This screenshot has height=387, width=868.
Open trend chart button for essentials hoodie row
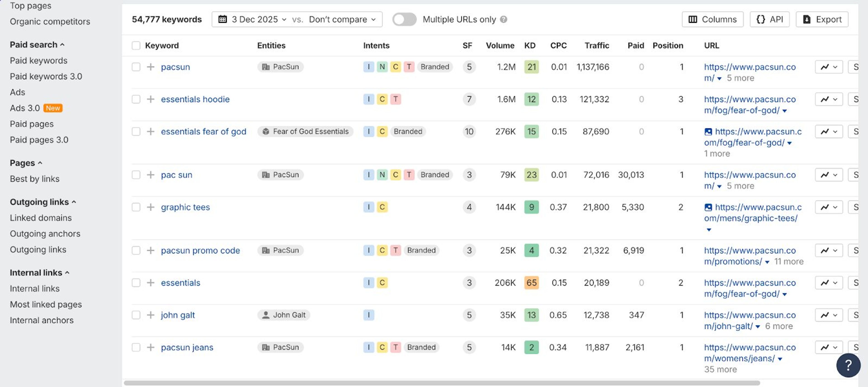829,100
